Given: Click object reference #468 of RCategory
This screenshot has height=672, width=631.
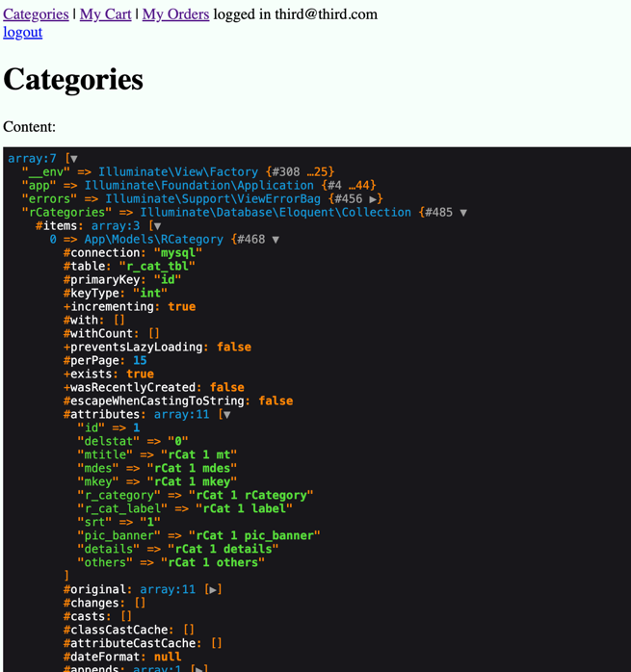Looking at the screenshot, I should (x=250, y=240).
